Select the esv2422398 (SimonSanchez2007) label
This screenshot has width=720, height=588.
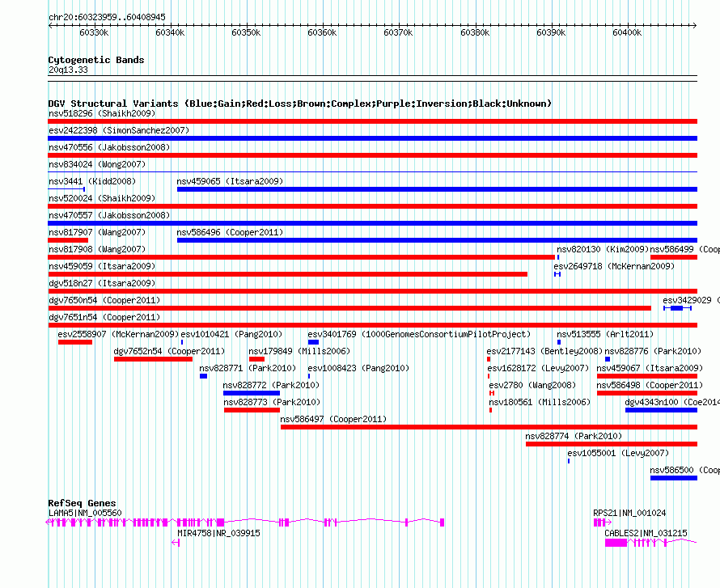pyautogui.click(x=119, y=130)
